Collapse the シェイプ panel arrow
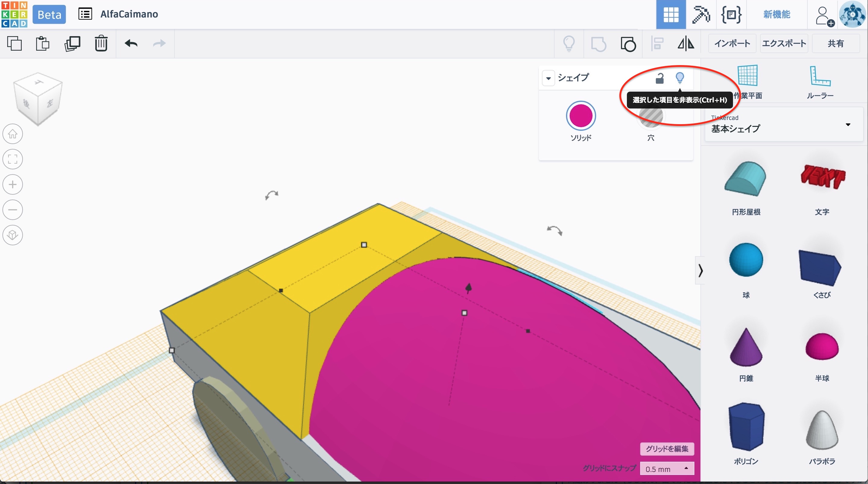 coord(548,78)
